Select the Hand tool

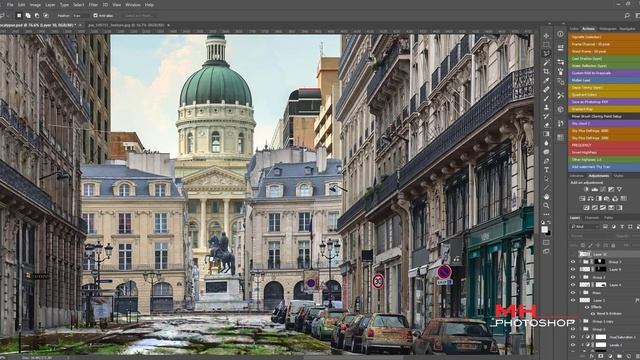[546, 197]
